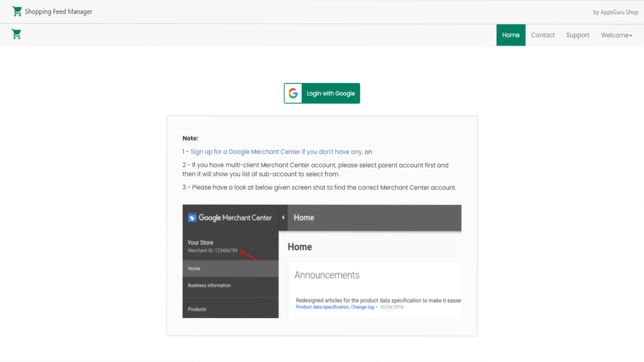
Task: Click Merchant ID 123456789 in the screenshot
Action: point(213,251)
